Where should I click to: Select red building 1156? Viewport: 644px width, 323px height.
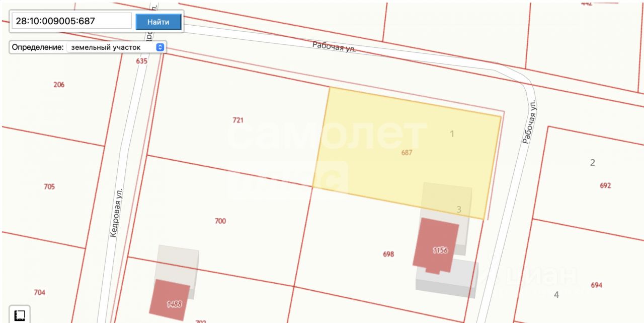(436, 245)
